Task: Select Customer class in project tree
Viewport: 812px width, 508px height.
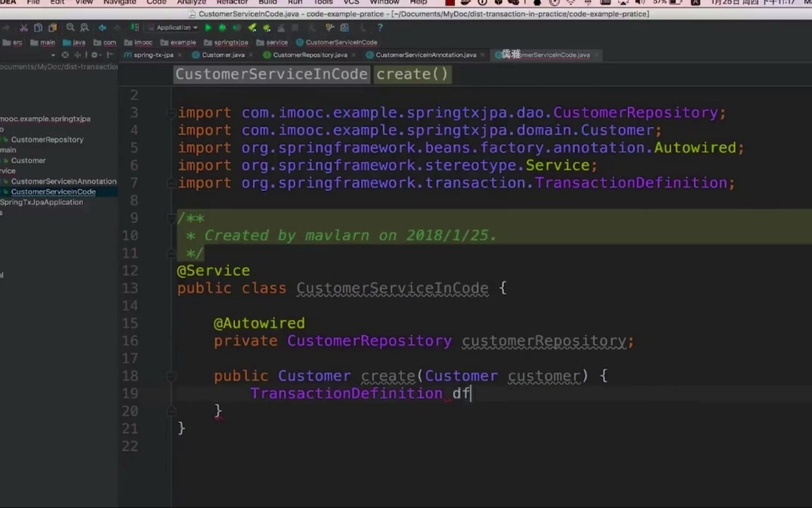Action: click(28, 160)
